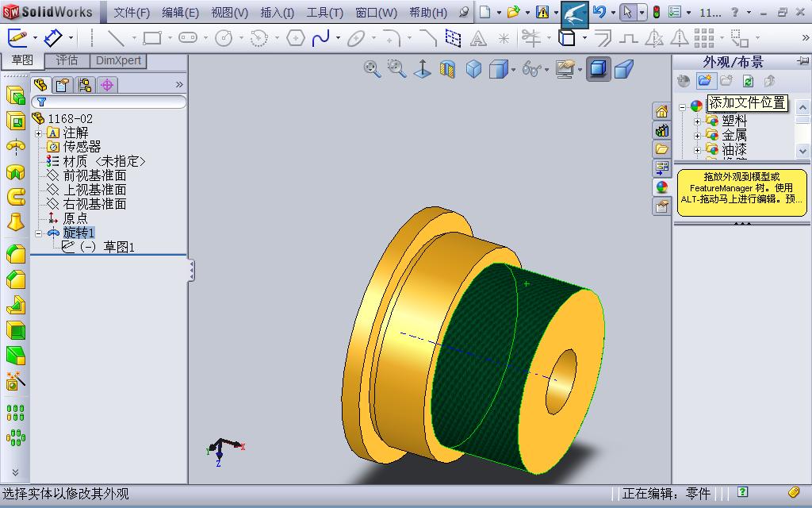Open the 编辑(E) menu
812x508 pixels.
point(180,13)
